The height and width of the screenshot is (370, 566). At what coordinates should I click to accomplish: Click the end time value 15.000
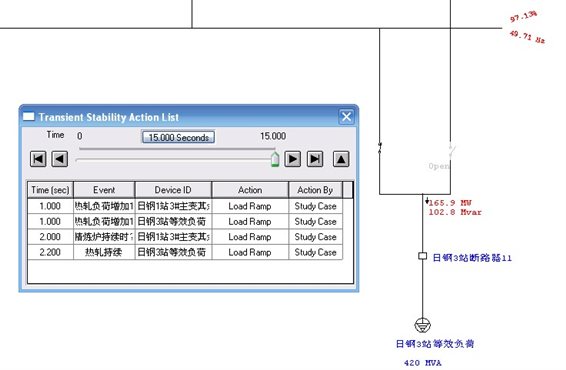273,136
